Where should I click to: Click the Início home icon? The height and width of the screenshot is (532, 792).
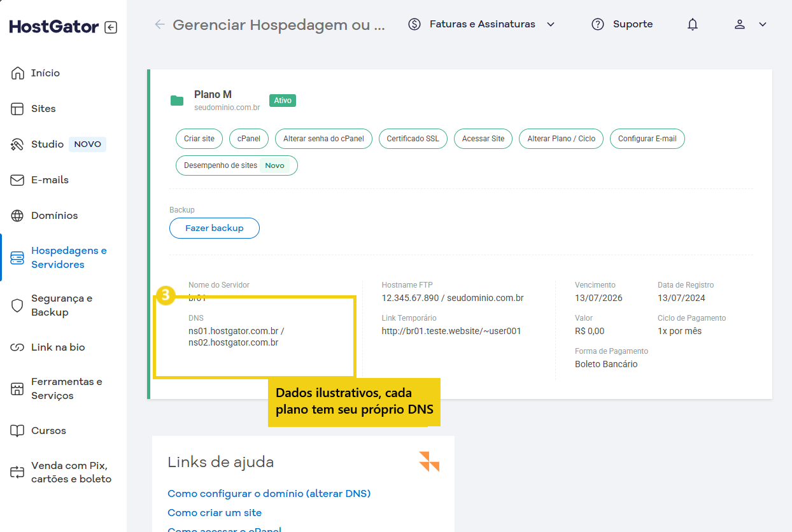point(17,73)
